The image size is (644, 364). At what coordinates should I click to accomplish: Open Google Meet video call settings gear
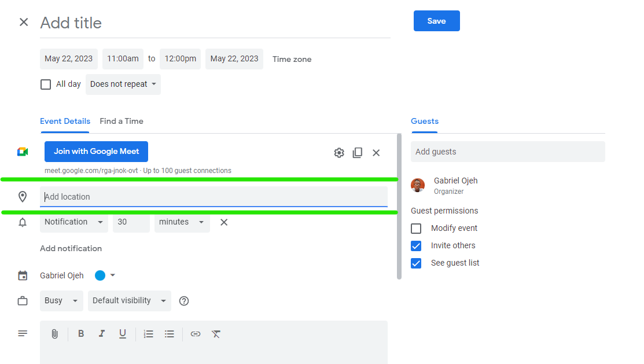coord(339,152)
